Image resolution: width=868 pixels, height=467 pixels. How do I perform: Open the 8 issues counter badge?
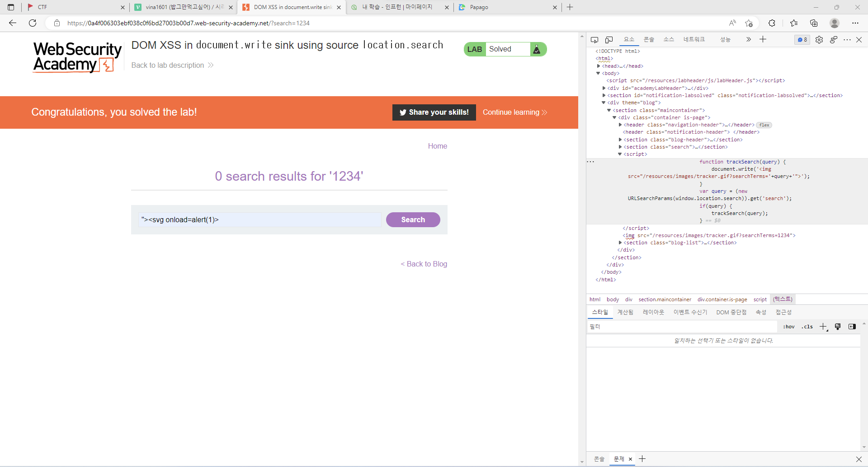pyautogui.click(x=802, y=40)
